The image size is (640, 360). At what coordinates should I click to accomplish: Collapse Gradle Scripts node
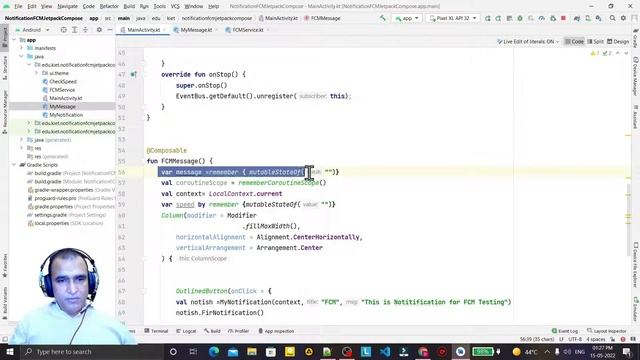click(x=14, y=165)
